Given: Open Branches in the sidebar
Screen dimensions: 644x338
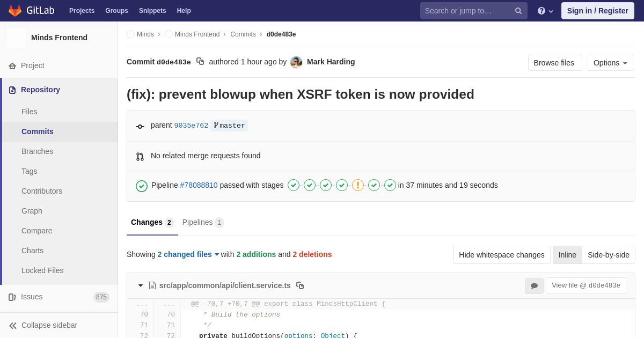Looking at the screenshot, I should 37,151.
